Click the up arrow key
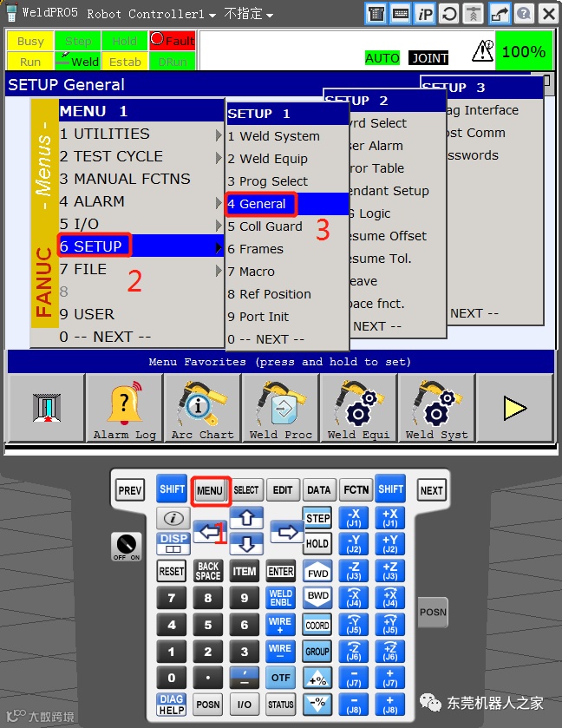562x728 pixels. click(246, 518)
